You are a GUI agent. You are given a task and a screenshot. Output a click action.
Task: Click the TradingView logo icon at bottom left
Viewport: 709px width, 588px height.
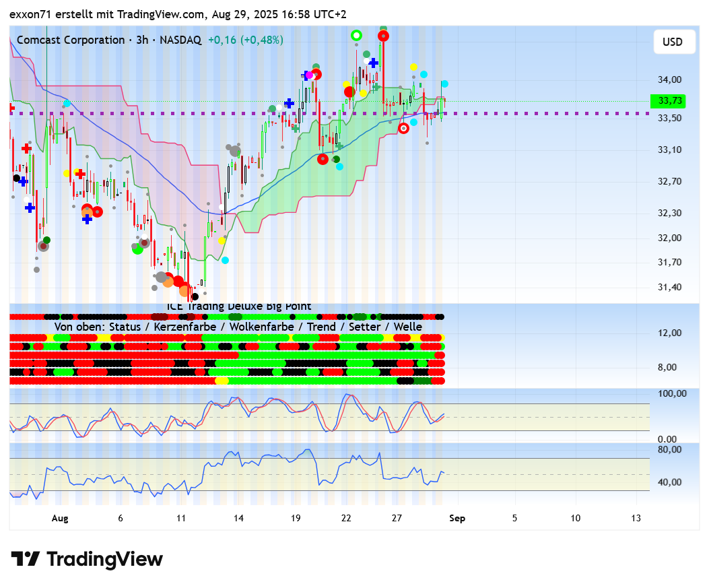pyautogui.click(x=25, y=559)
